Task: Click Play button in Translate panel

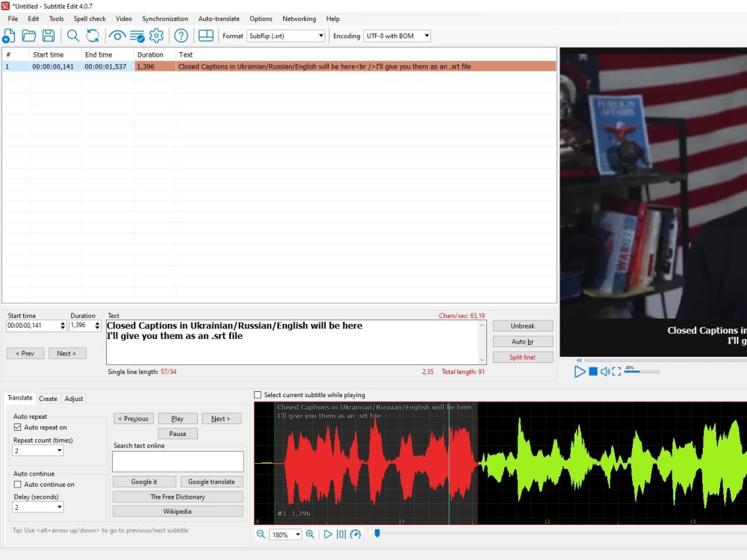Action: (178, 419)
